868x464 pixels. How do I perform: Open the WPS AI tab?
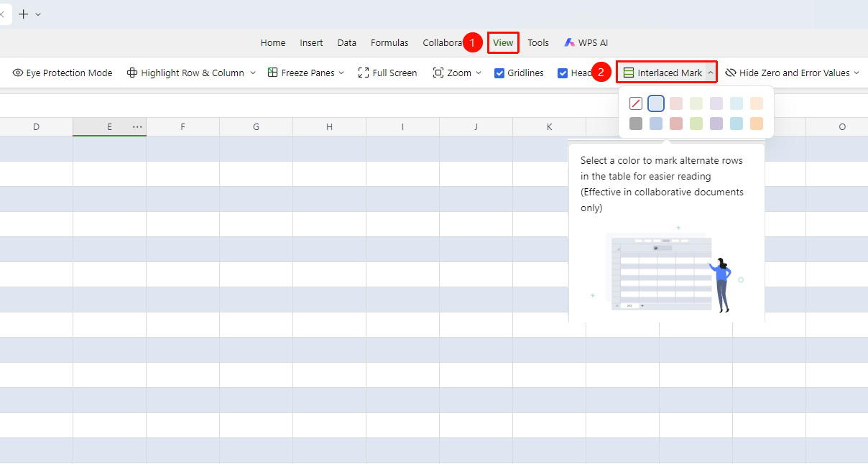pos(586,42)
